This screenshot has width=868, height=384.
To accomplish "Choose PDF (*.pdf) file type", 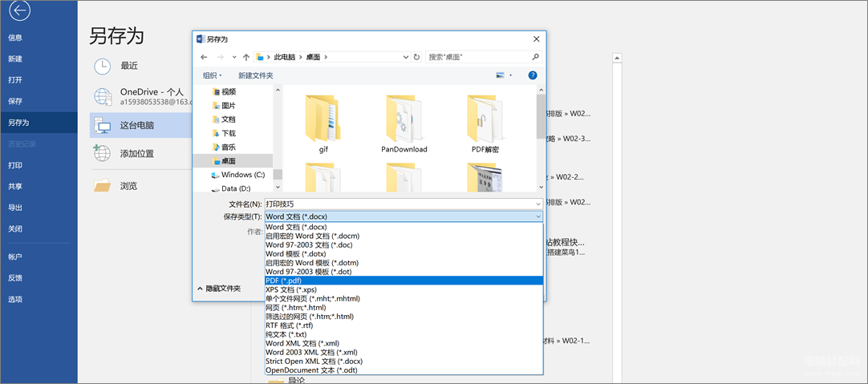I will coord(404,281).
